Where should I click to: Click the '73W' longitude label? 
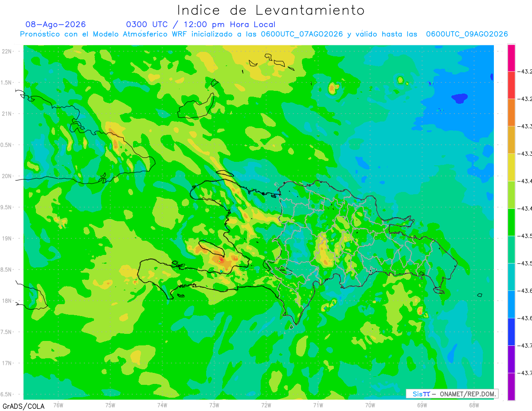(214, 405)
